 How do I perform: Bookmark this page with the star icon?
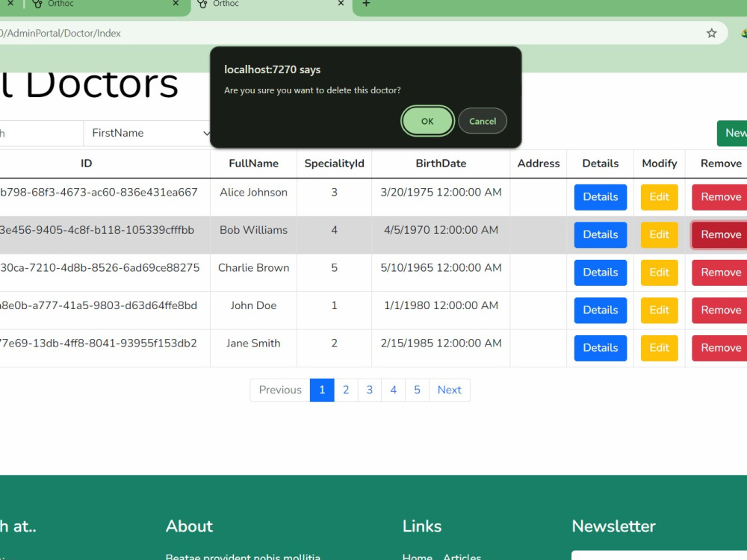(711, 33)
